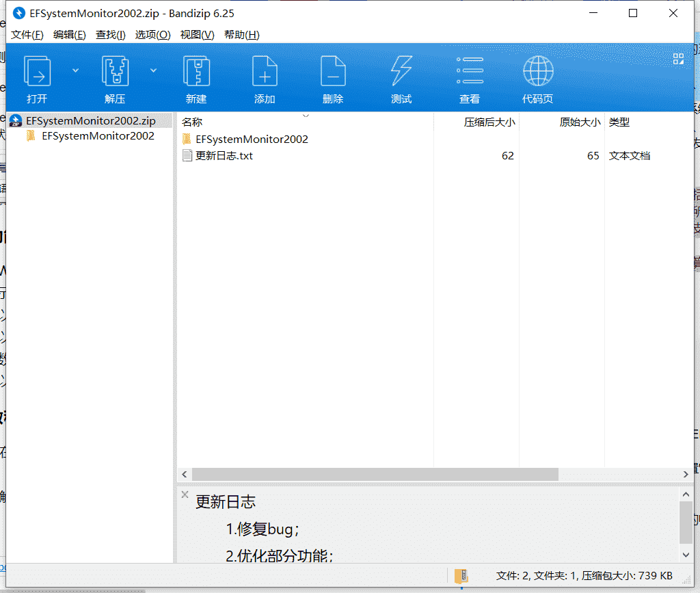This screenshot has width=700, height=593.
Task: Click the Test (测试) lightning icon
Action: coord(401,71)
